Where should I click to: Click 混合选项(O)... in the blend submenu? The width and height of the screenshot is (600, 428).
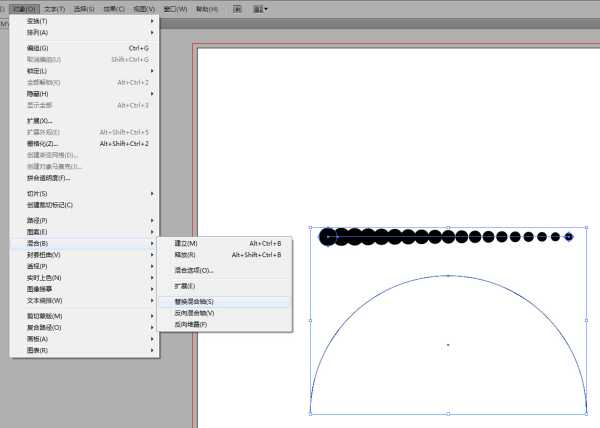pos(194,270)
